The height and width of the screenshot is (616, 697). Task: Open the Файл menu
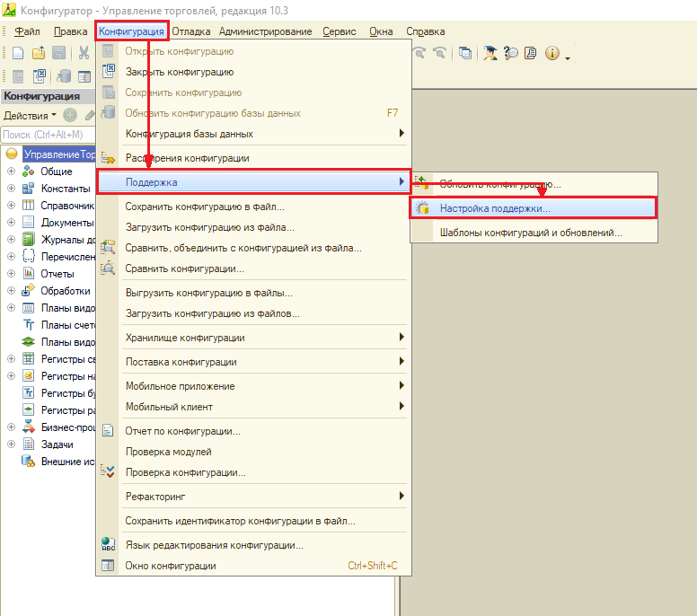(x=27, y=31)
